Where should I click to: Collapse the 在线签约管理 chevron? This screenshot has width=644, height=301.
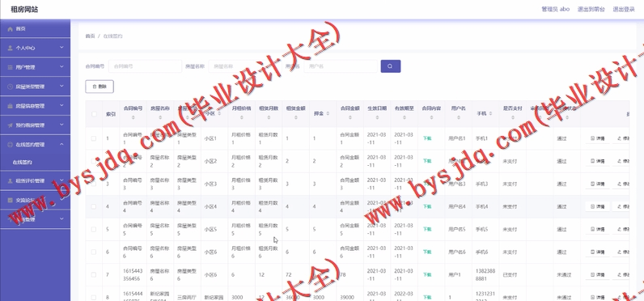tap(61, 144)
